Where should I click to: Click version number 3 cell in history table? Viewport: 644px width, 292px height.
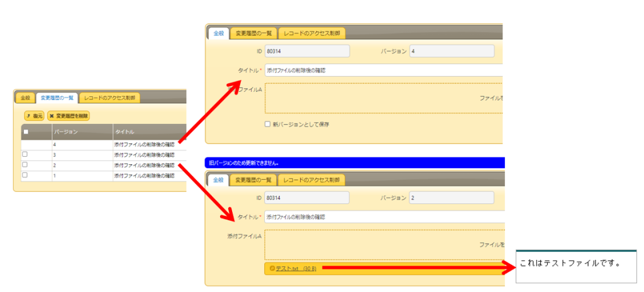tap(82, 155)
